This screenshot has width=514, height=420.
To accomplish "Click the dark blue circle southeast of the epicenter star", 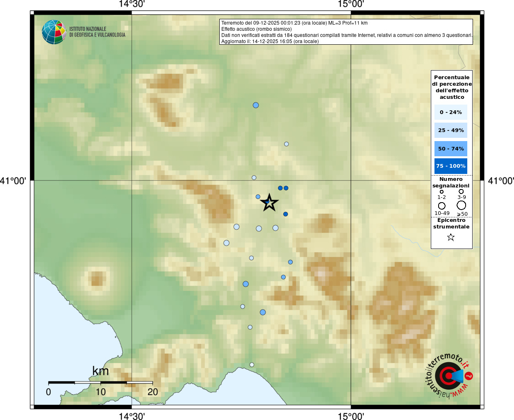I will coord(286,214).
